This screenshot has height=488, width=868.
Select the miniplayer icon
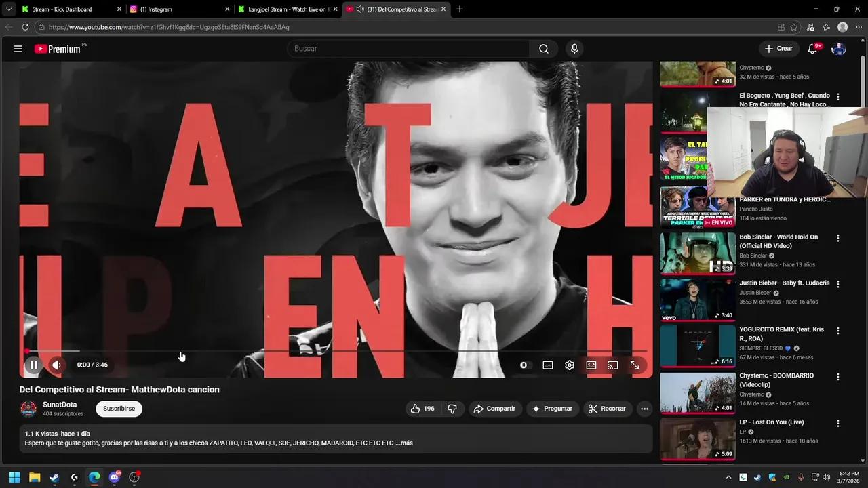tap(591, 365)
